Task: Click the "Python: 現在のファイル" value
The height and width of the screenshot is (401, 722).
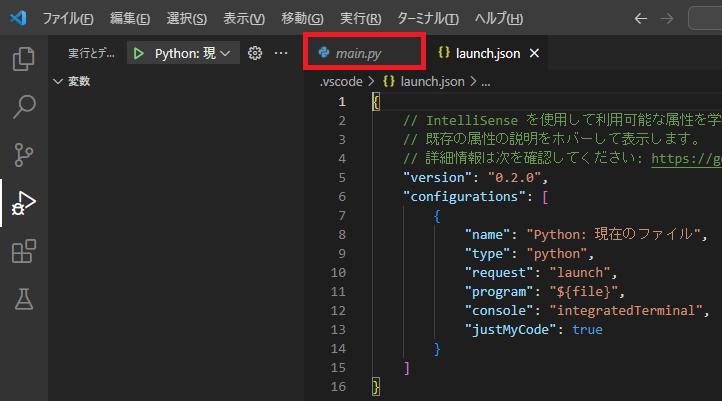Action: click(613, 235)
